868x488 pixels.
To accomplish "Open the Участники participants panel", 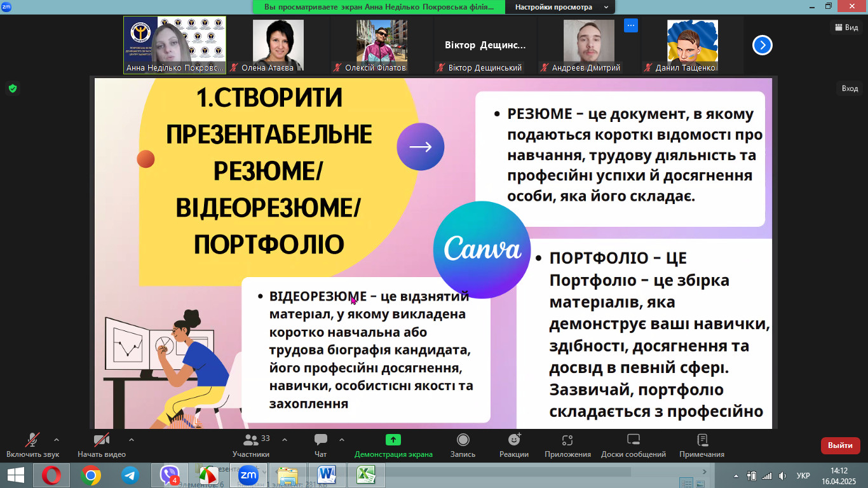I will tap(251, 445).
